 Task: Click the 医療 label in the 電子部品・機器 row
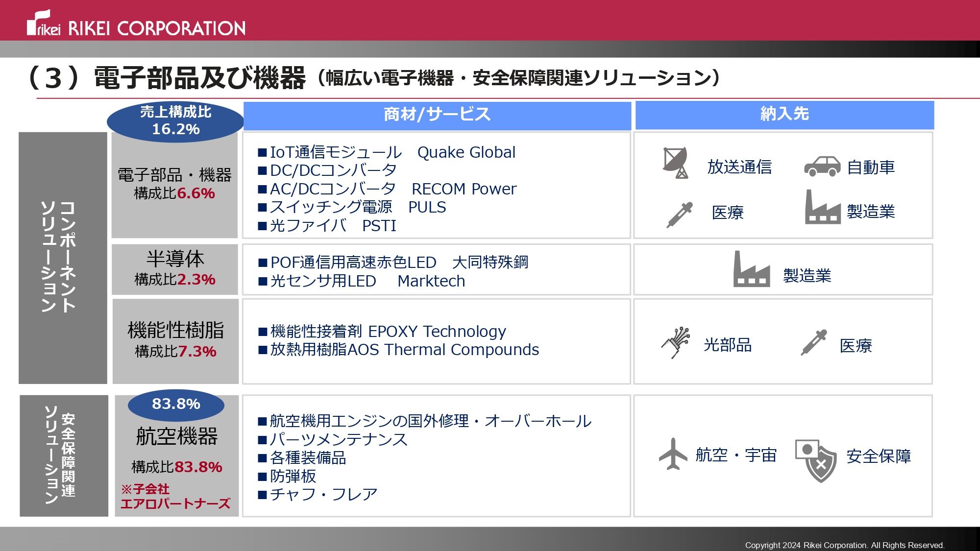[728, 213]
